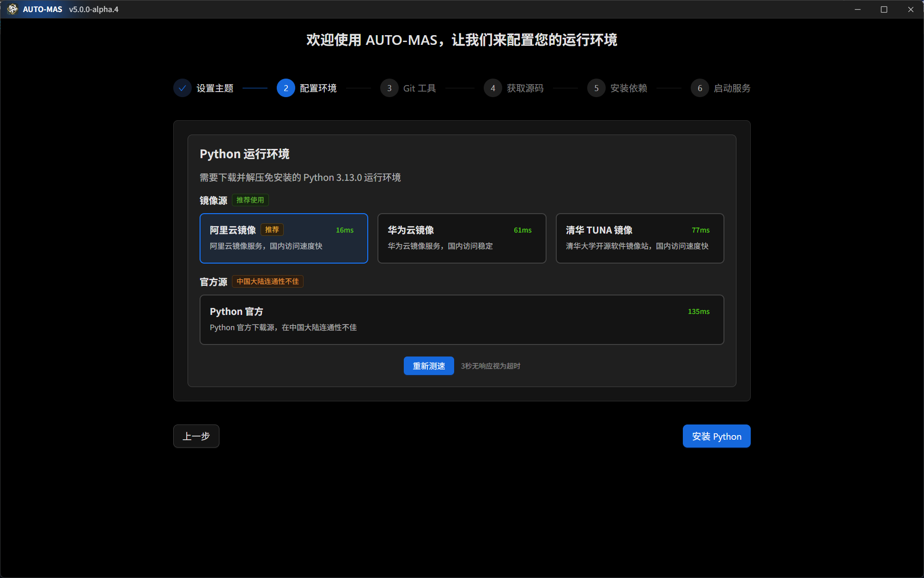Screen dimensions: 924x578
Task: Click the checkmark icon for 设置主题 step
Action: pos(182,88)
